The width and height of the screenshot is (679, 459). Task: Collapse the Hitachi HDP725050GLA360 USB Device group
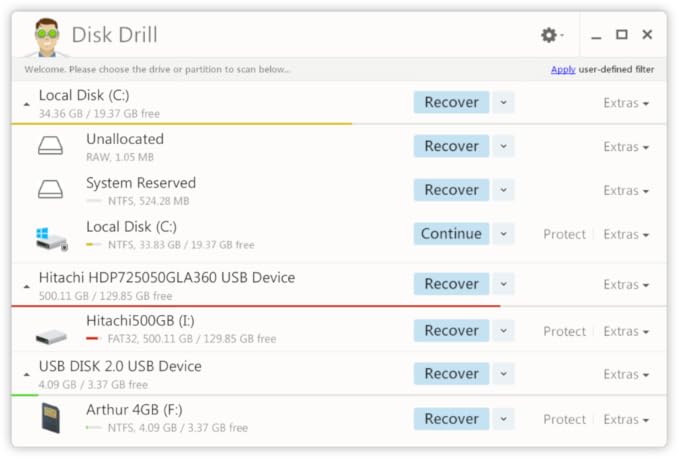point(26,286)
